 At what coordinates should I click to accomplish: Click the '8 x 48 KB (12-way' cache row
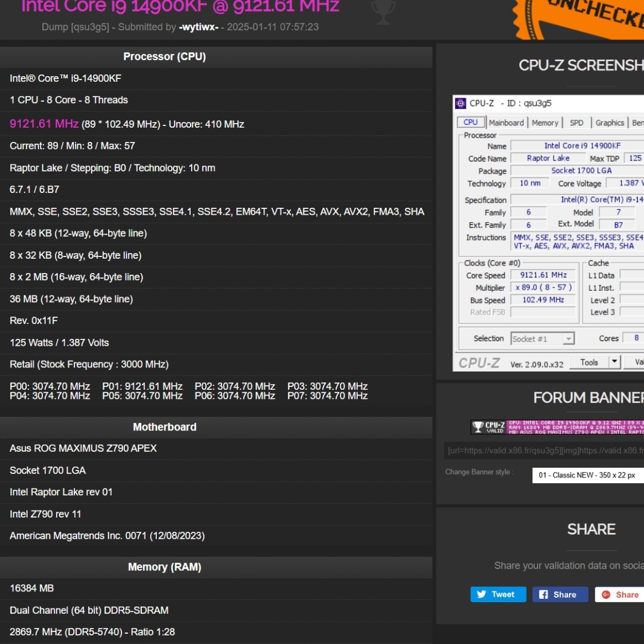(x=216, y=234)
